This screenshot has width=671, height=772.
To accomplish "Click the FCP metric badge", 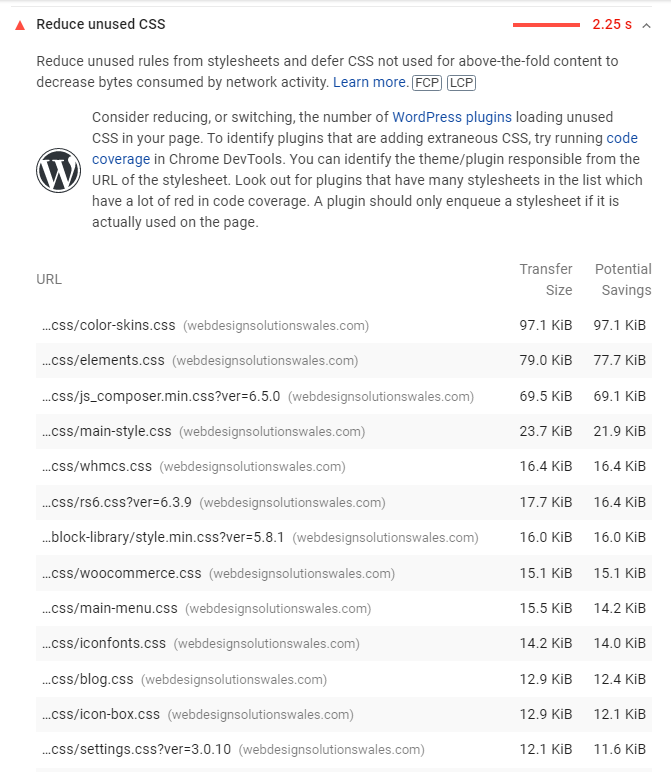I will point(426,83).
